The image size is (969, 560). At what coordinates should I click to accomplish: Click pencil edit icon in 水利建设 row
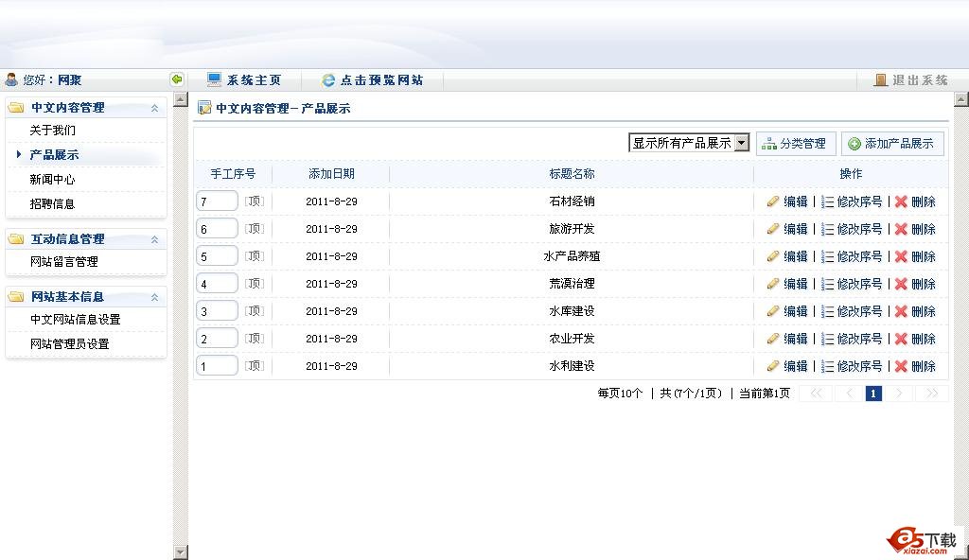[x=772, y=366]
